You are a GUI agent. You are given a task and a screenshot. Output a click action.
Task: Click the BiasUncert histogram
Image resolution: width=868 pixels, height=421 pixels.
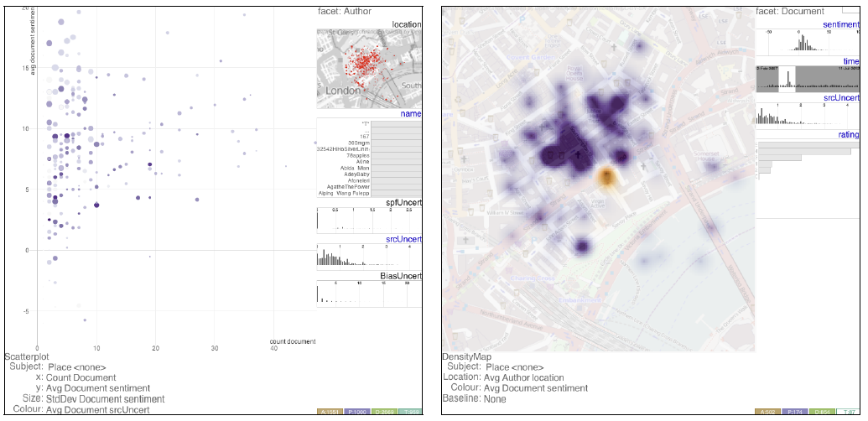coord(368,294)
